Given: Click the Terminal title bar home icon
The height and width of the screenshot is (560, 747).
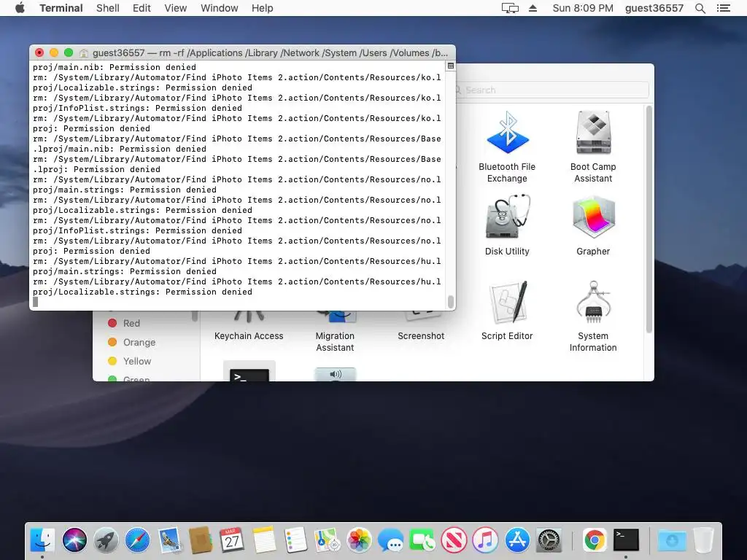Looking at the screenshot, I should (84, 52).
